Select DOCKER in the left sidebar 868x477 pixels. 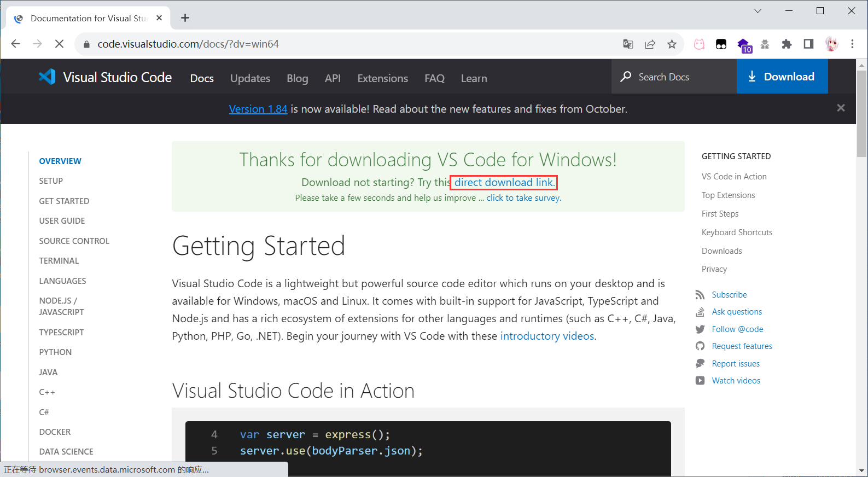coord(55,432)
